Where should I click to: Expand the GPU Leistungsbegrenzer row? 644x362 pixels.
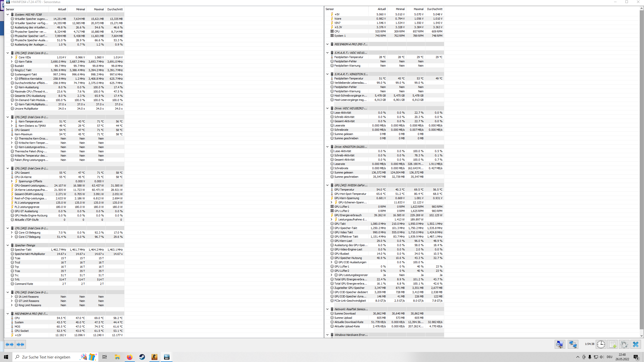coord(331,275)
